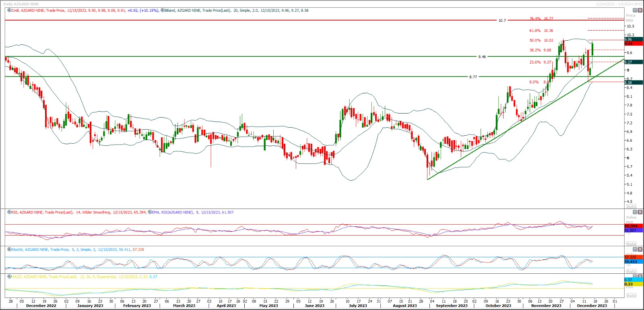
Task: Click the 8.58 lower band price tag
Action: (x=634, y=83)
